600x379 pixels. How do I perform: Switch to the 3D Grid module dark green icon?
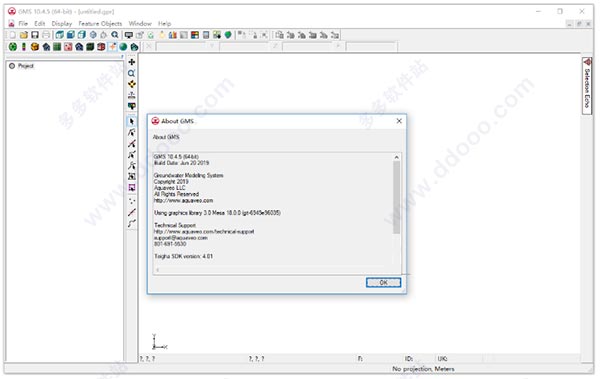(x=90, y=47)
